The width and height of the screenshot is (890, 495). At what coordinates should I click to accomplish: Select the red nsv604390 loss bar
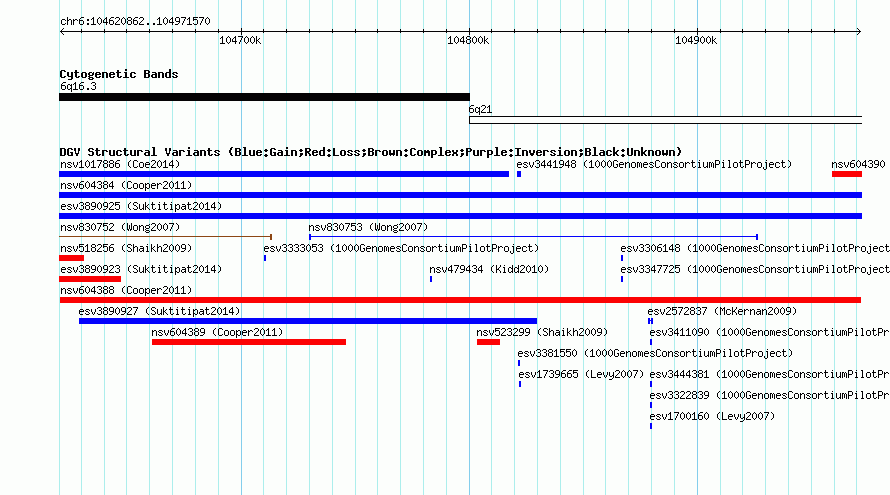[x=847, y=174]
